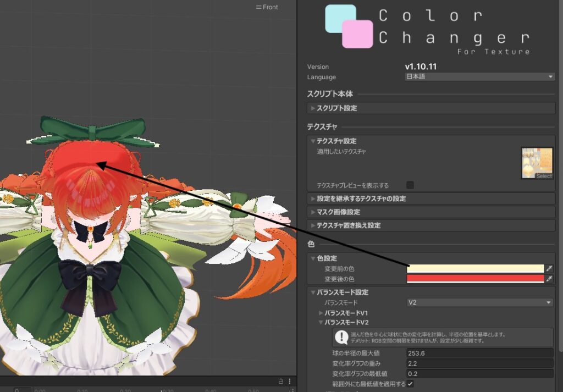Expand the マスク画像設定 section

(x=338, y=212)
